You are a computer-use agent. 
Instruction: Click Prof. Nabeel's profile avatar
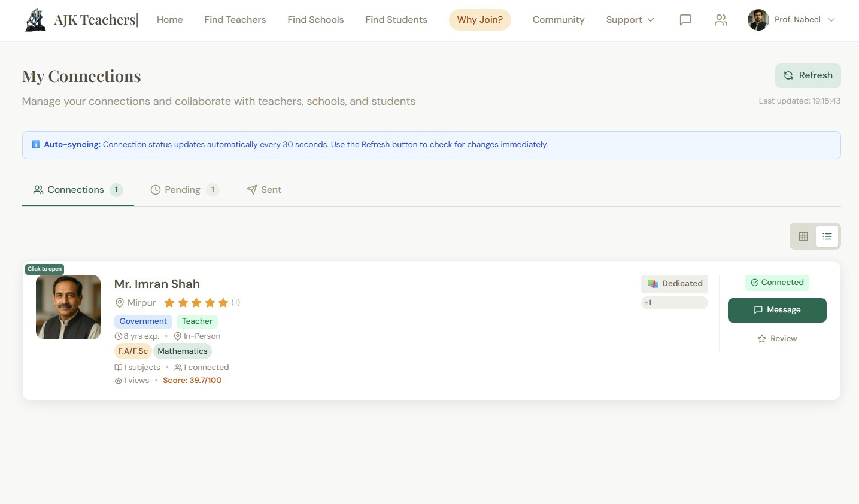[758, 20]
